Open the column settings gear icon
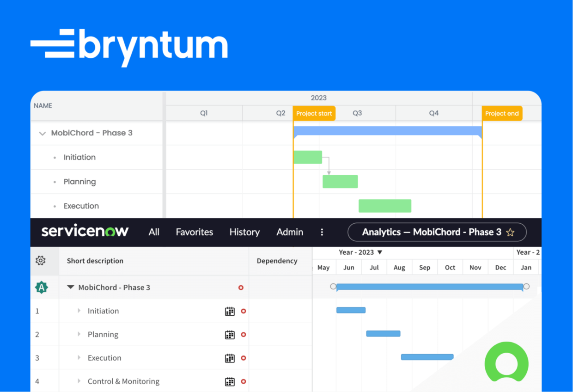573x392 pixels. (41, 261)
